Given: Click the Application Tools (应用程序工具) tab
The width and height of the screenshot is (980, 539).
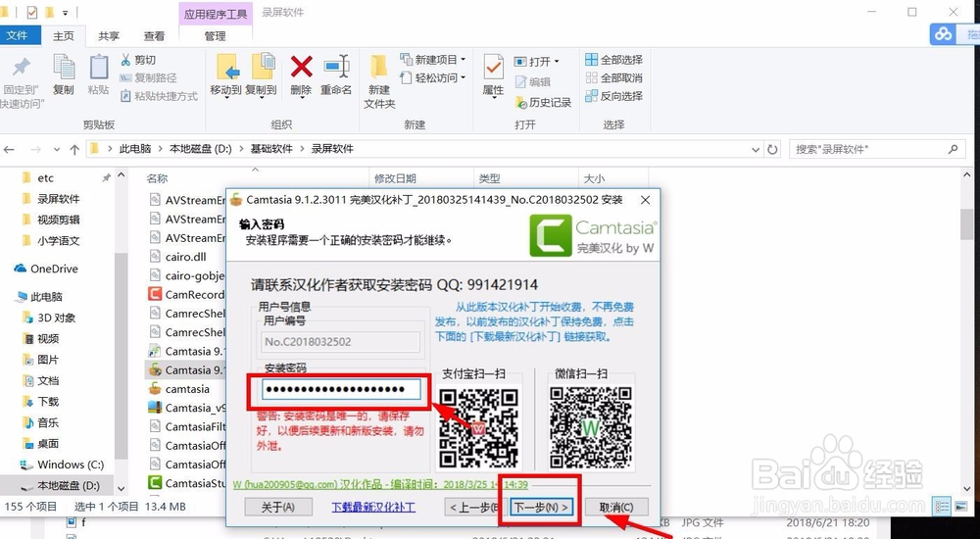Looking at the screenshot, I should [216, 14].
